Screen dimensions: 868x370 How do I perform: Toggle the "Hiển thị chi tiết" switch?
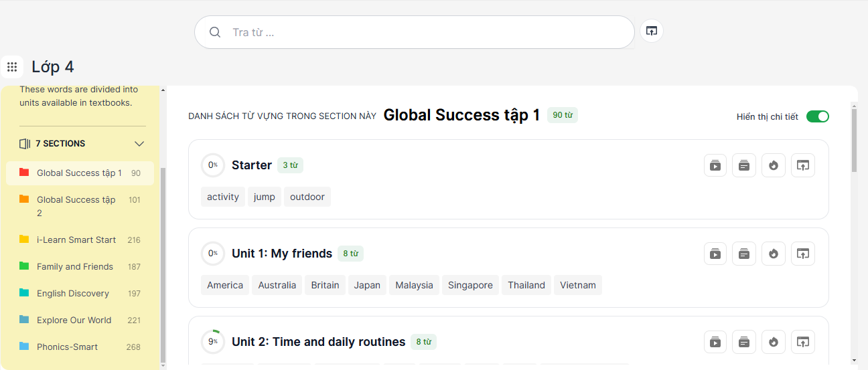(817, 116)
